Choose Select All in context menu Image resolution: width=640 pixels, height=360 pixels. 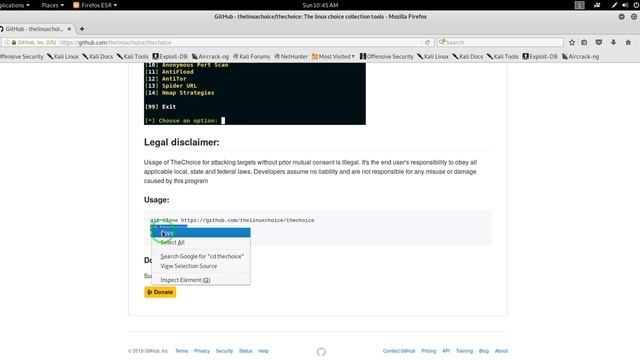(200, 242)
